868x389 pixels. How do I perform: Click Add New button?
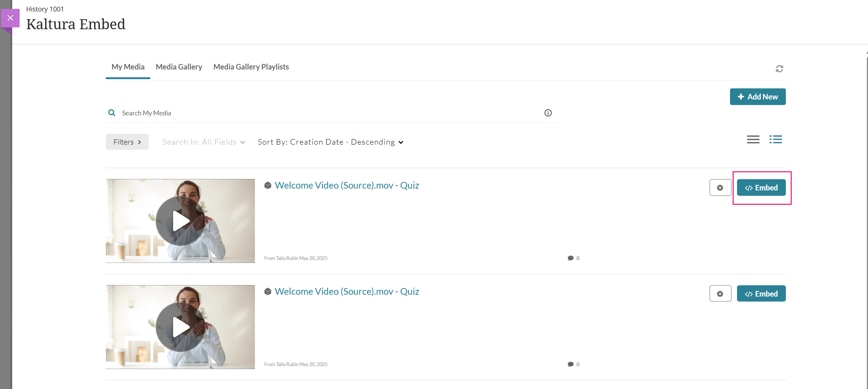[757, 97]
